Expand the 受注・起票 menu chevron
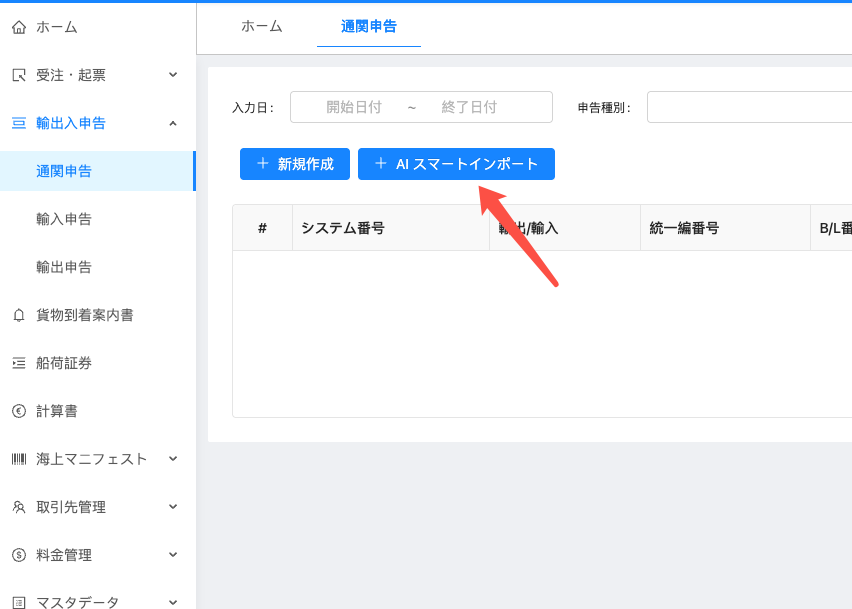852x609 pixels. pyautogui.click(x=173, y=75)
